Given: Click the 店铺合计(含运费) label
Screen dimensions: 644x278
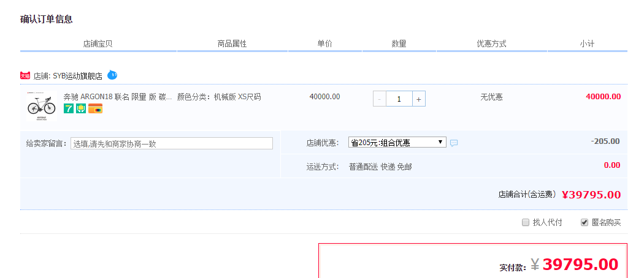Looking at the screenshot, I should click(x=527, y=195).
